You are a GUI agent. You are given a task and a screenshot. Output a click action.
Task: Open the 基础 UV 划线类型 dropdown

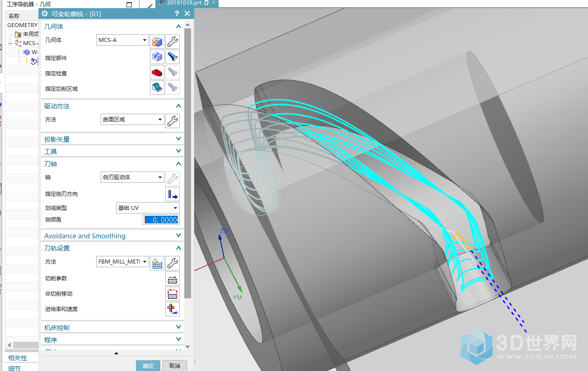[148, 208]
